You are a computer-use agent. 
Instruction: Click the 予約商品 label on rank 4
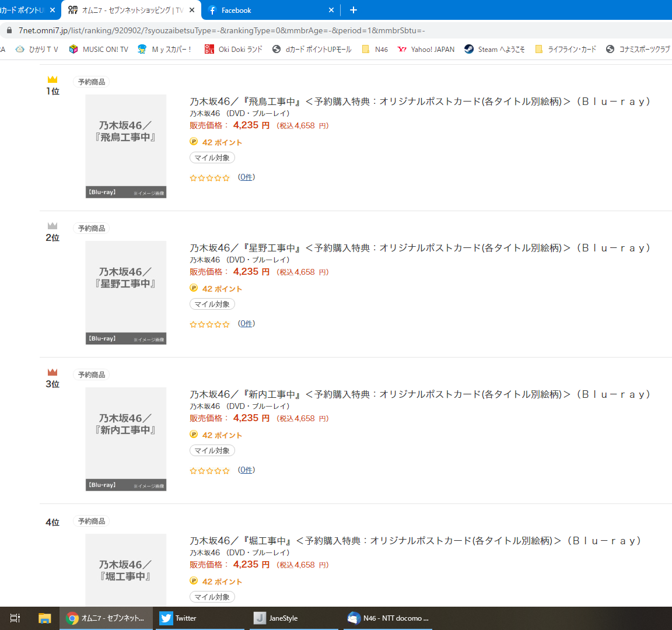click(91, 521)
